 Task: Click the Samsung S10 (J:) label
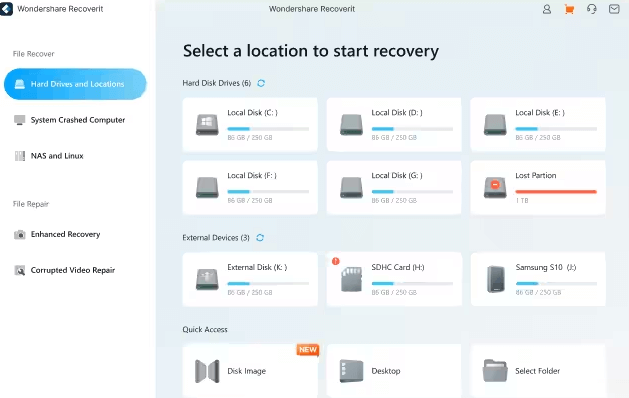click(546, 267)
